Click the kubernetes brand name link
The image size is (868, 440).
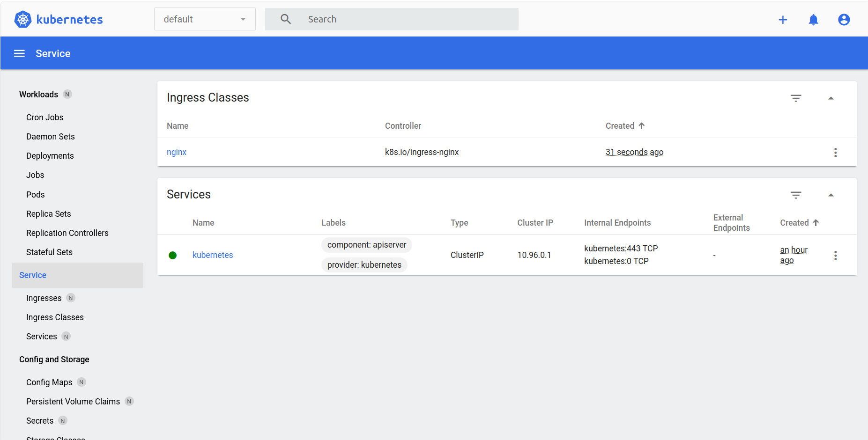coord(69,20)
